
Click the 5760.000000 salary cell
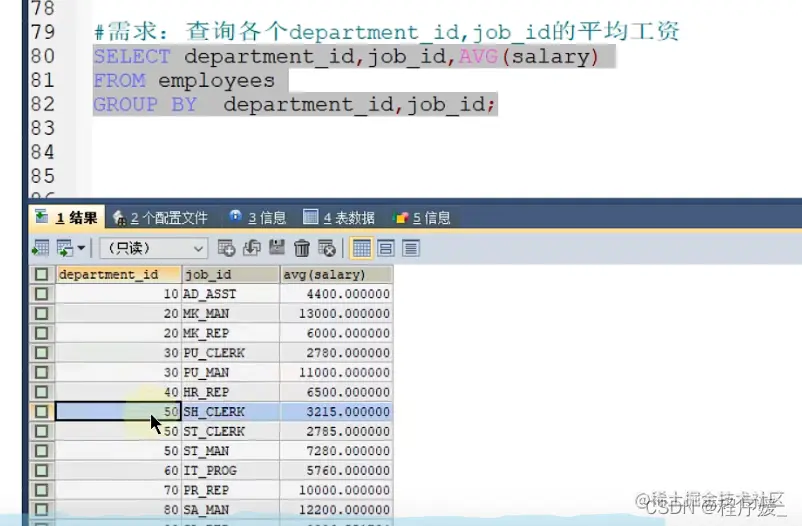point(337,471)
